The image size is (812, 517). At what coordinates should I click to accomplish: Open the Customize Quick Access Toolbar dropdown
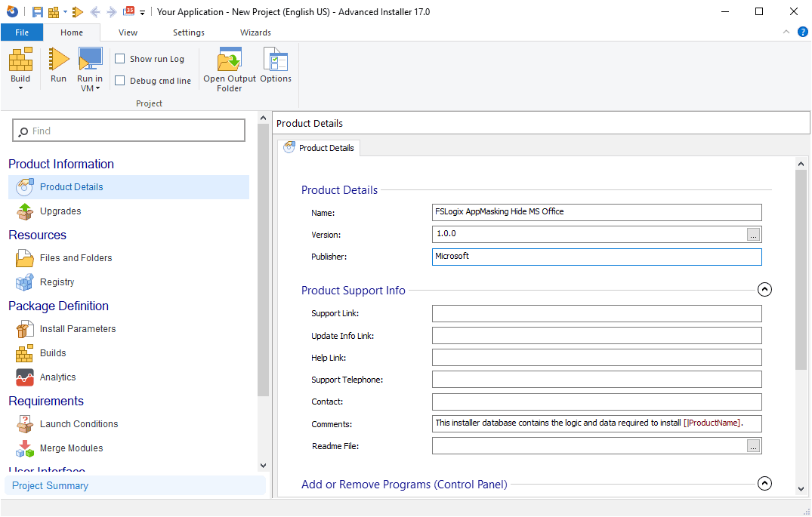coord(143,12)
